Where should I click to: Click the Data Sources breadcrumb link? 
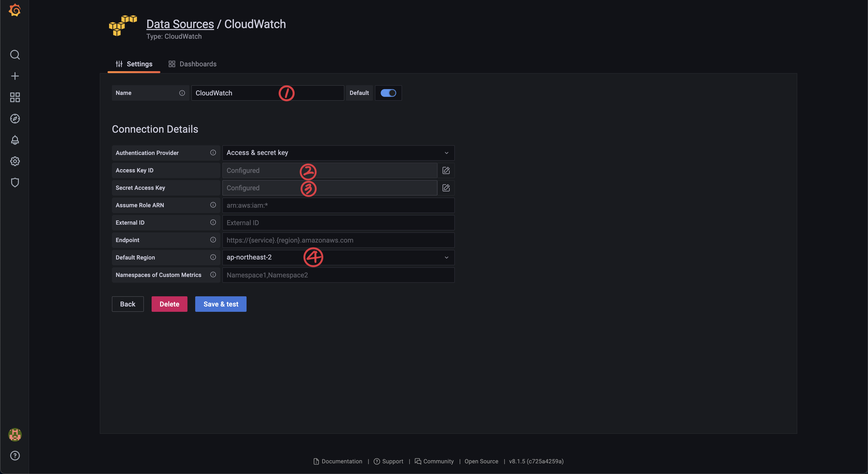click(180, 24)
